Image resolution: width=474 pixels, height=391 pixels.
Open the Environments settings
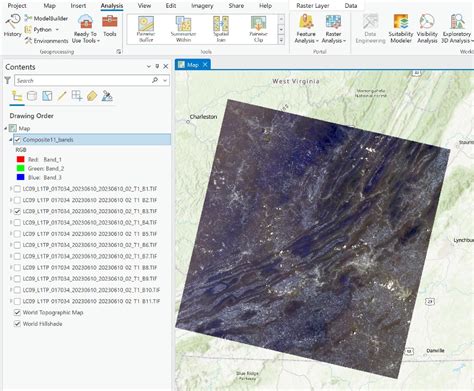coord(46,41)
